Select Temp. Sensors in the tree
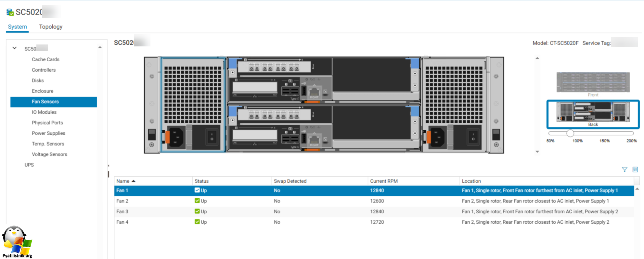The width and height of the screenshot is (644, 259). pos(48,144)
